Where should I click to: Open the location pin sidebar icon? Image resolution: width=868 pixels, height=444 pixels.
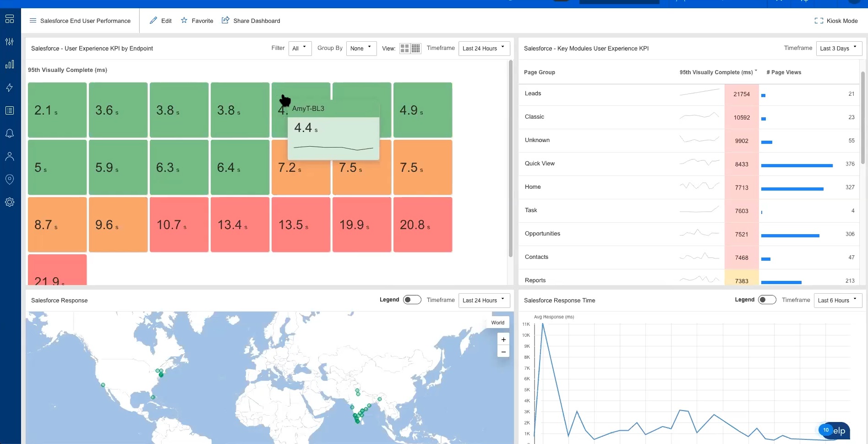point(10,179)
